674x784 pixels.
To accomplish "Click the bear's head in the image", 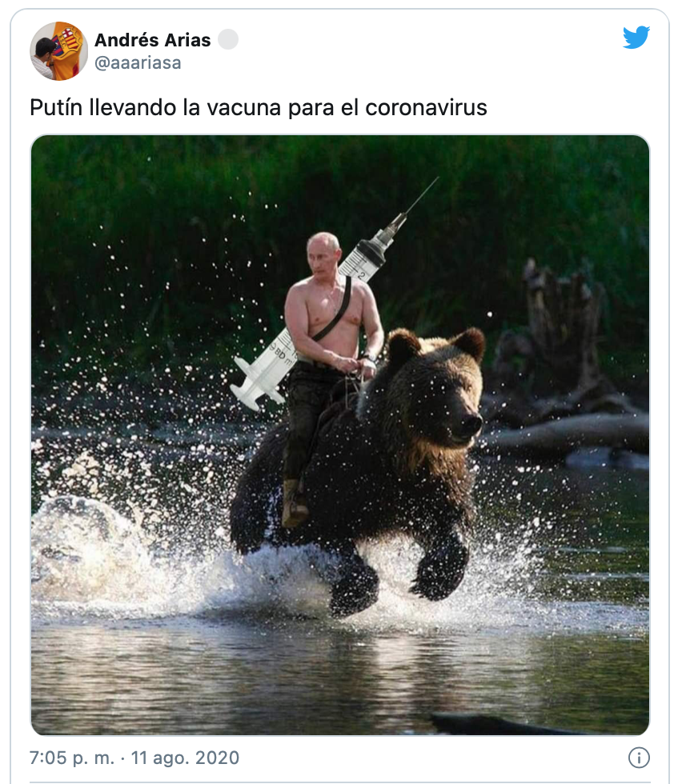I will tap(435, 385).
